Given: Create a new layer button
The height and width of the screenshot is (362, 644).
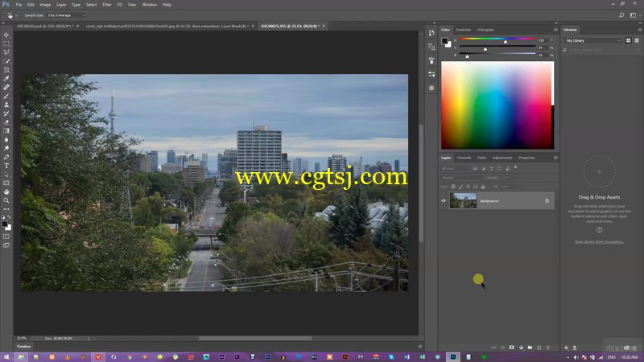Looking at the screenshot, I should tap(539, 348).
